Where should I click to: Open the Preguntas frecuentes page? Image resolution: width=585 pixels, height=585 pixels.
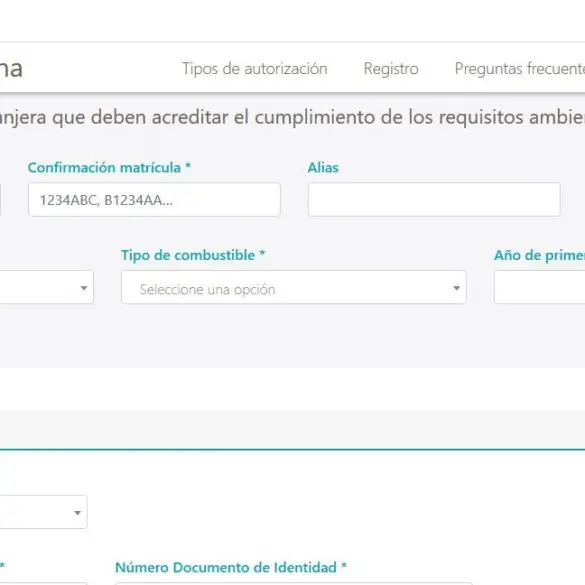click(520, 69)
